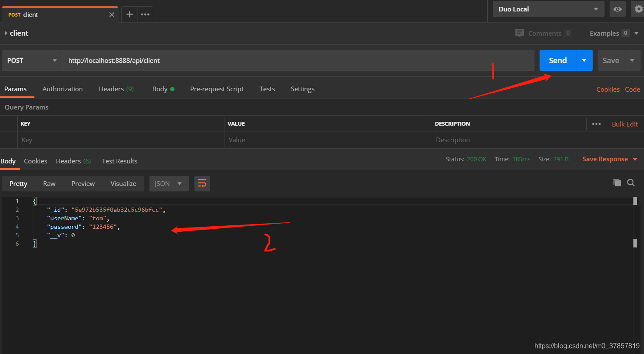Expand the client request name triangle
This screenshot has height=354, width=644.
6,33
